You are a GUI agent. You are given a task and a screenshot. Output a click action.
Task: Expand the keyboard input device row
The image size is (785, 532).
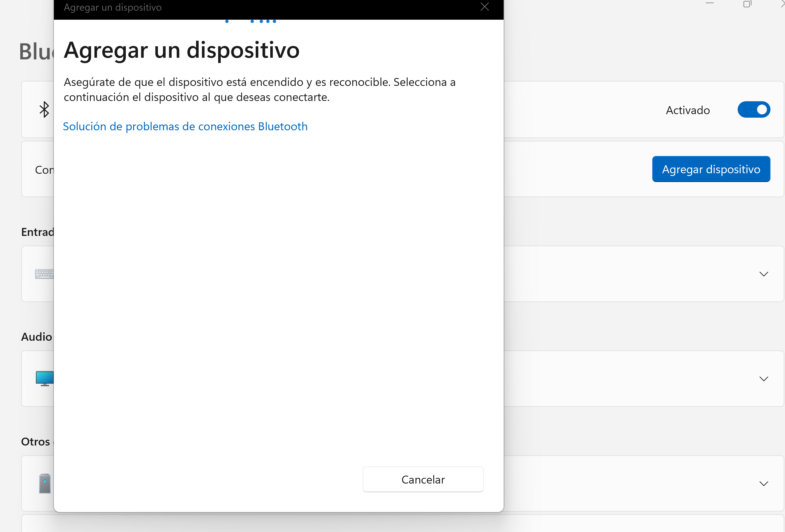(x=764, y=274)
